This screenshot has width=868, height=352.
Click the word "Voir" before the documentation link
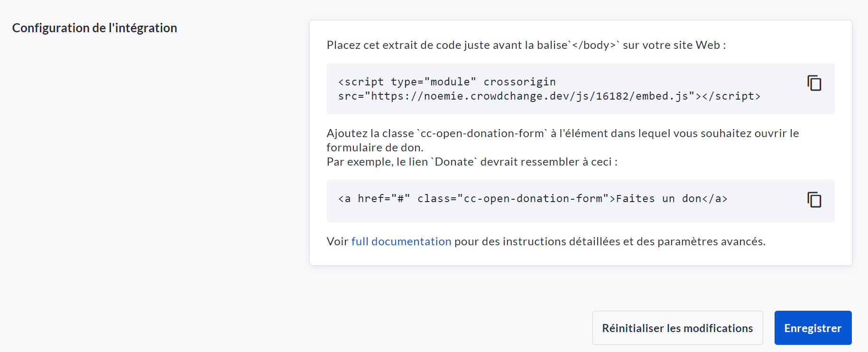[337, 241]
